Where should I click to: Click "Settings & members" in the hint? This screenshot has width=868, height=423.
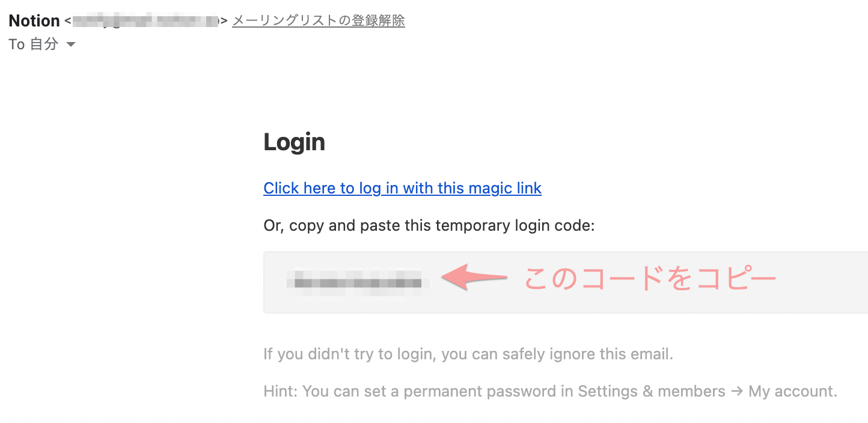[652, 392]
